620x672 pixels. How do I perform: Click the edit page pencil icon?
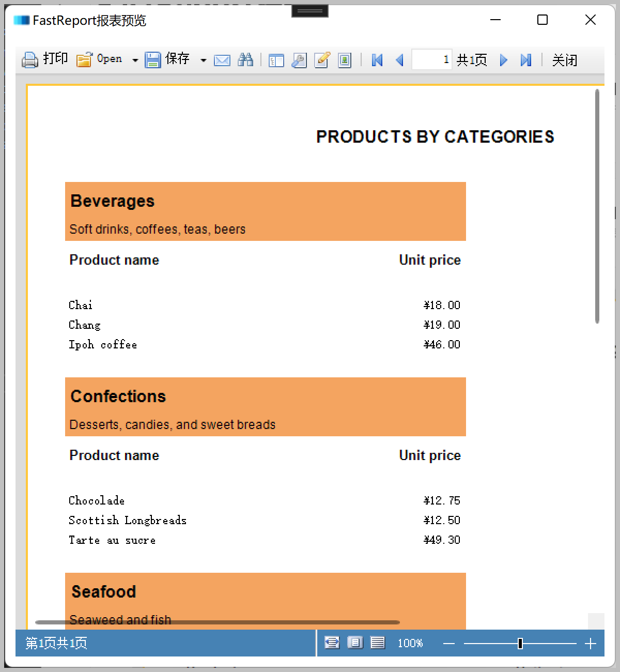pyautogui.click(x=322, y=60)
